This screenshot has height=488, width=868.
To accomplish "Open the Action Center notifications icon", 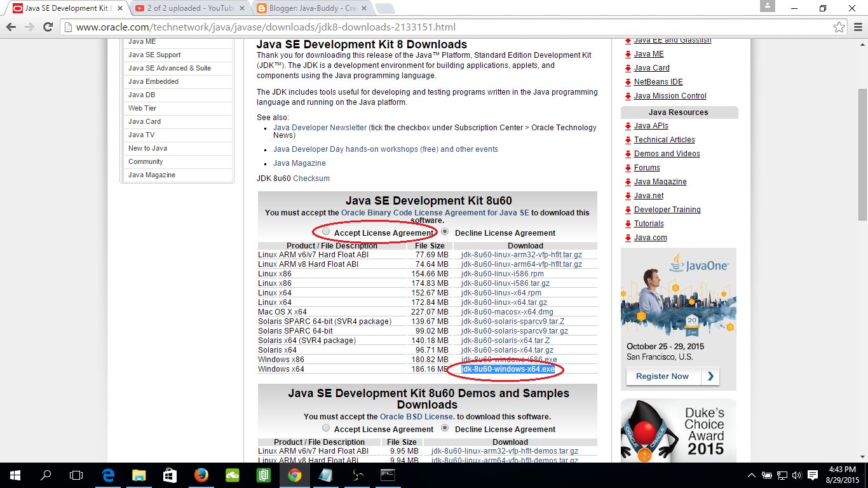I will coord(813,475).
